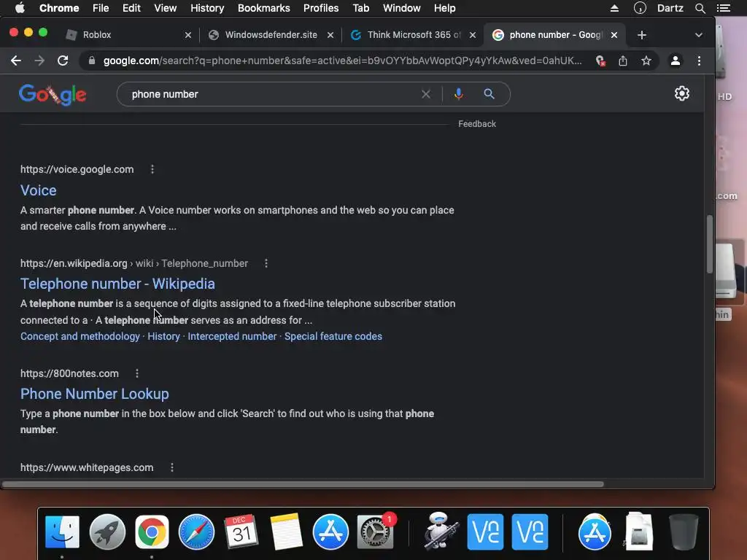Open Finder from the Dock
The height and width of the screenshot is (560, 747).
62,532
